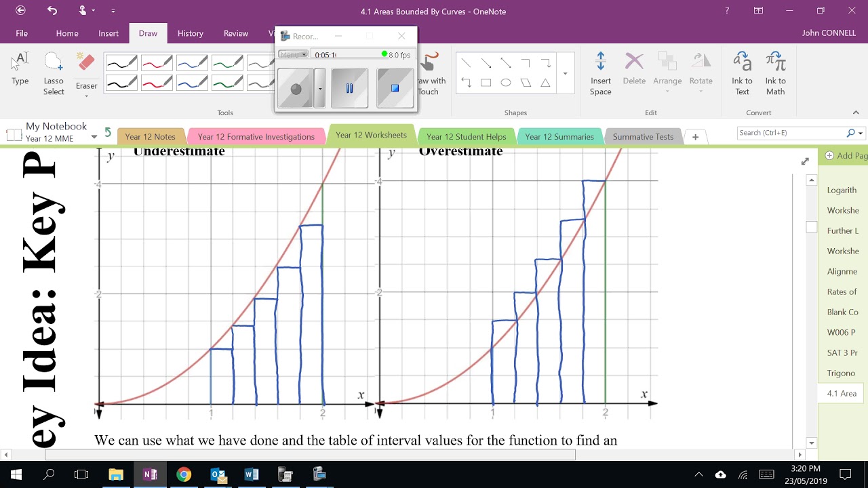The width and height of the screenshot is (868, 488).
Task: Switch to the Insert ribbon tab
Action: click(x=108, y=33)
